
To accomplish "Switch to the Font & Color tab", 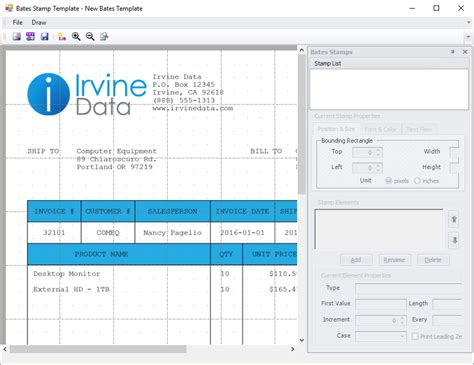I will tap(380, 129).
